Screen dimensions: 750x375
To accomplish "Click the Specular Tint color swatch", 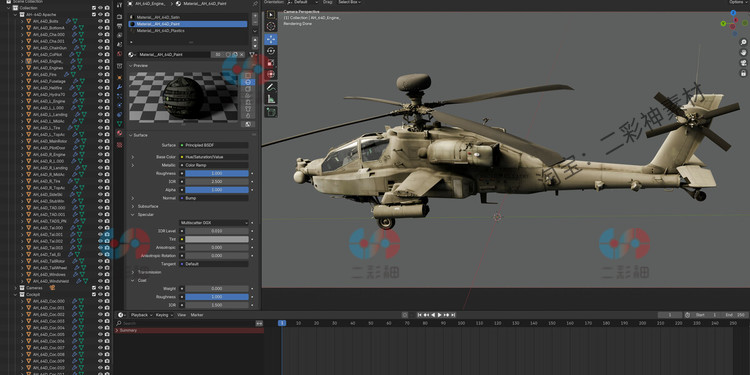I will (x=217, y=239).
